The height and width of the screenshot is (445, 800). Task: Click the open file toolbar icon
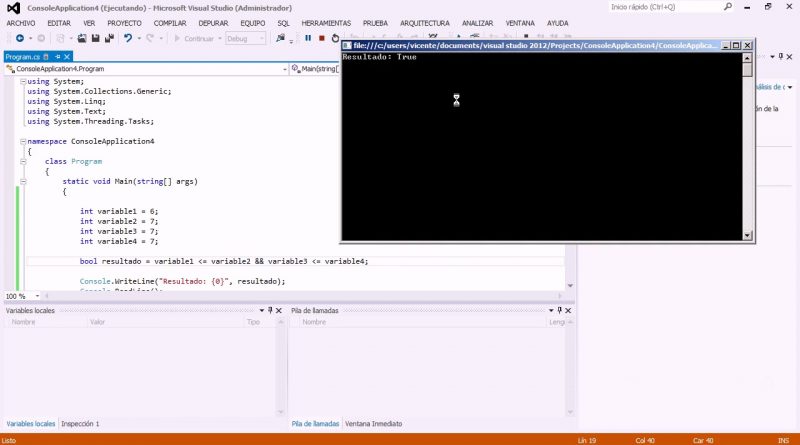82,38
